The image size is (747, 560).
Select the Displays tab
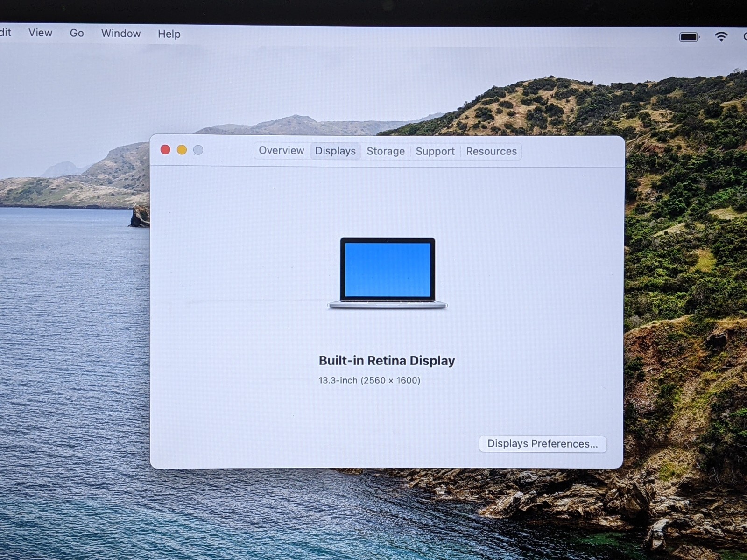pos(335,151)
